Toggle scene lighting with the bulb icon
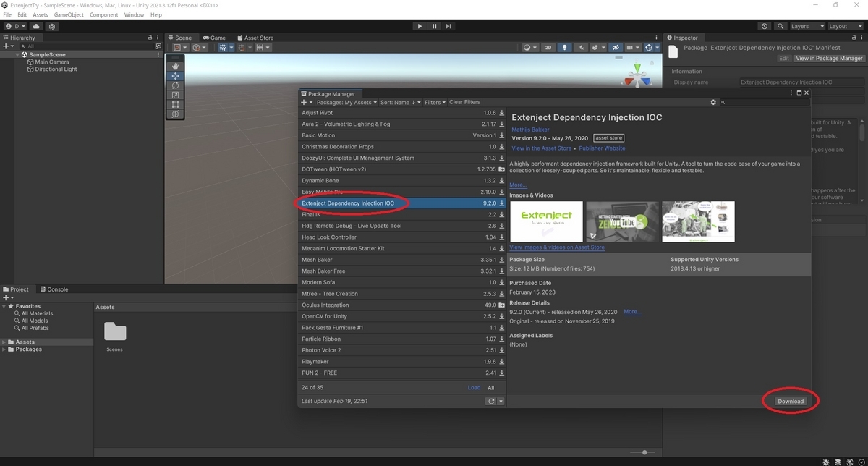 [x=563, y=47]
